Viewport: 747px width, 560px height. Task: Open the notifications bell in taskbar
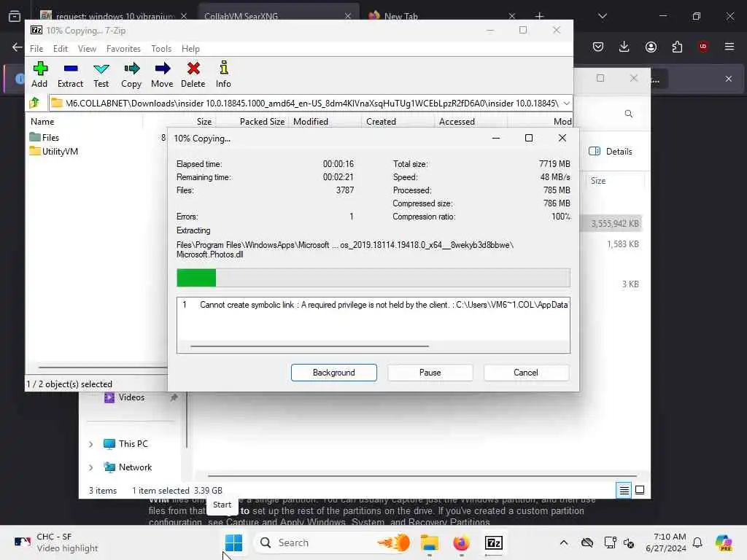pyautogui.click(x=697, y=542)
